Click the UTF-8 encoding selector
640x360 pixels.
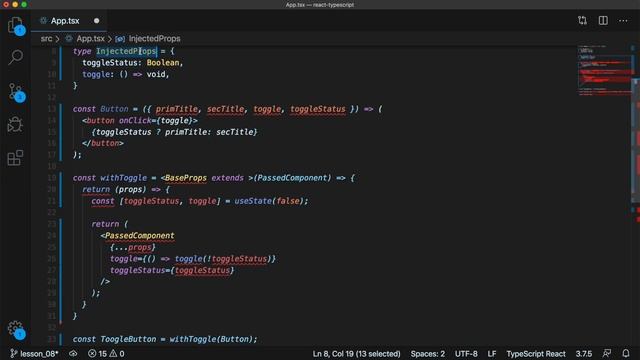[466, 353]
